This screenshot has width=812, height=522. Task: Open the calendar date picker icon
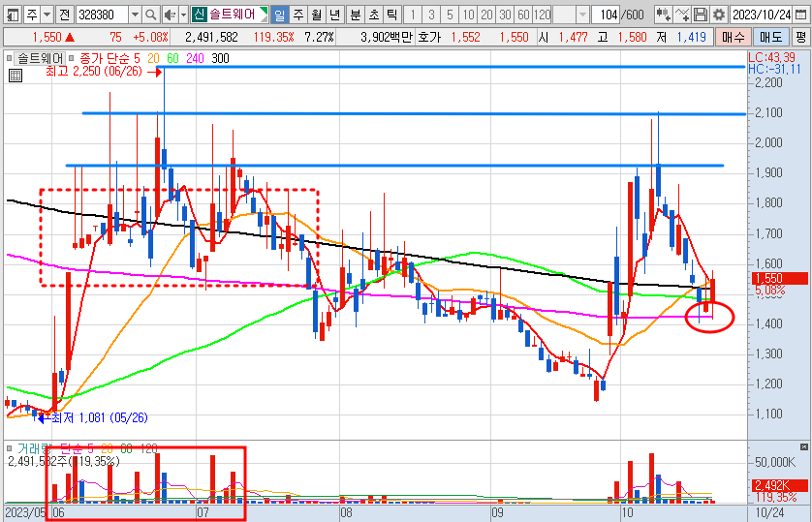pos(800,15)
